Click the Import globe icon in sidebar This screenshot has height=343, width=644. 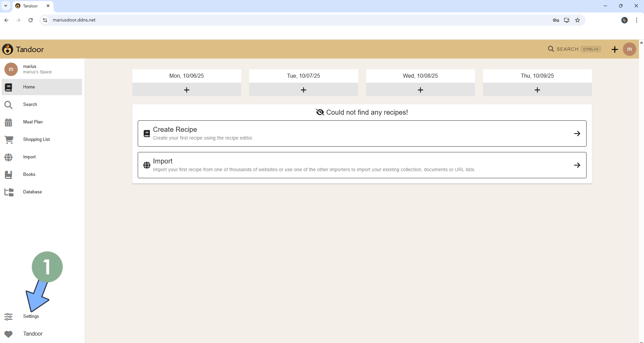tap(9, 157)
